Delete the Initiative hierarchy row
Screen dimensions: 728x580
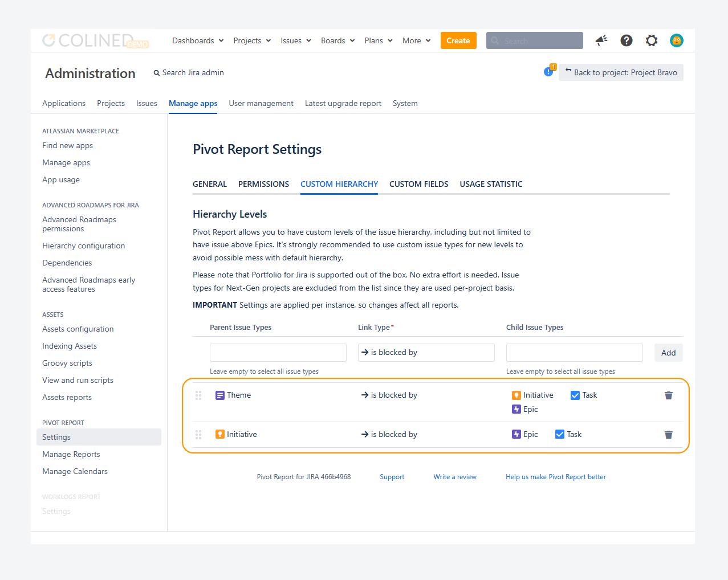coord(669,435)
